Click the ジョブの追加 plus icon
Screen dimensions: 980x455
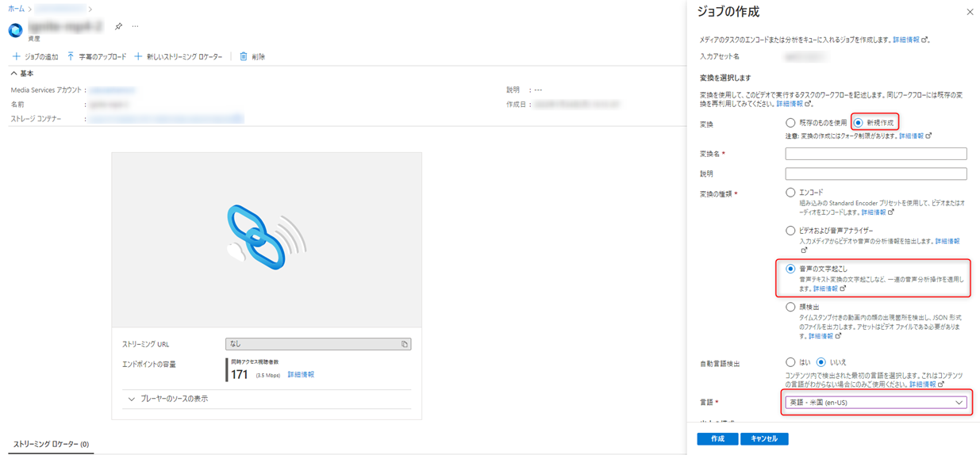point(16,57)
